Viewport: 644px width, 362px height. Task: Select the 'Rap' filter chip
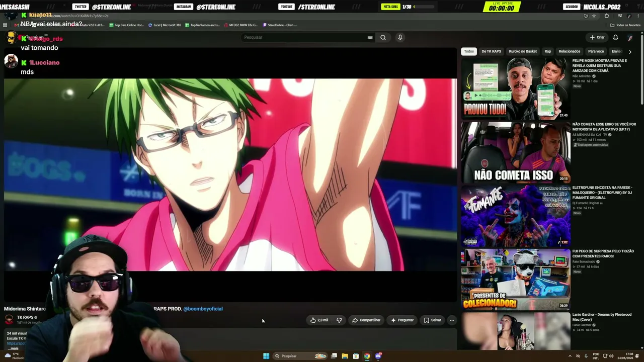pos(548,51)
